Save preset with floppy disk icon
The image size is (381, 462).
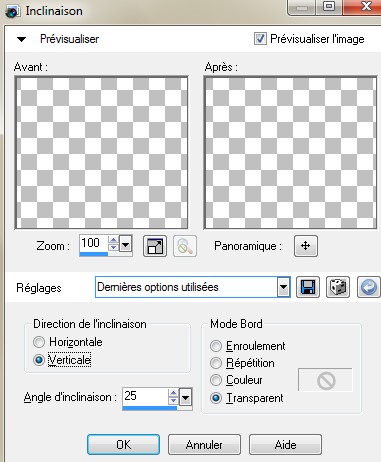click(308, 287)
